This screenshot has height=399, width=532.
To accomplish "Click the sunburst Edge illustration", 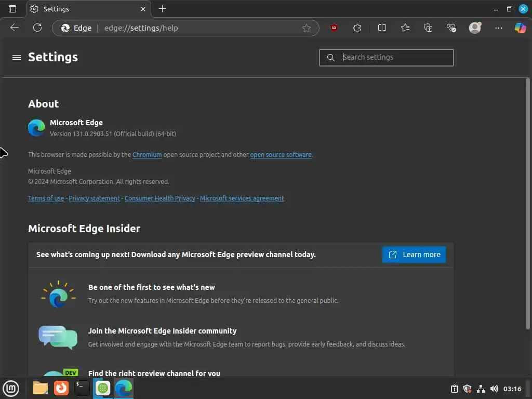I will coord(58,294).
